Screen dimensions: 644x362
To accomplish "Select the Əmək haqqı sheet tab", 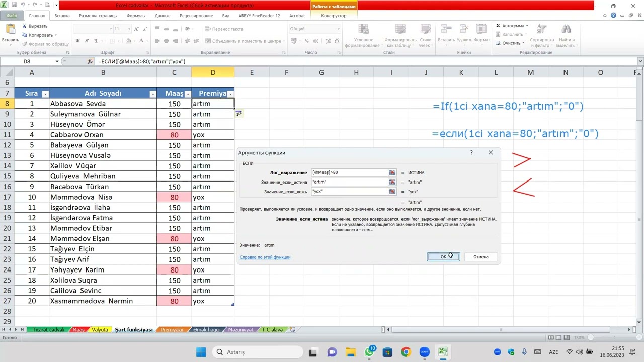I will tap(206, 330).
